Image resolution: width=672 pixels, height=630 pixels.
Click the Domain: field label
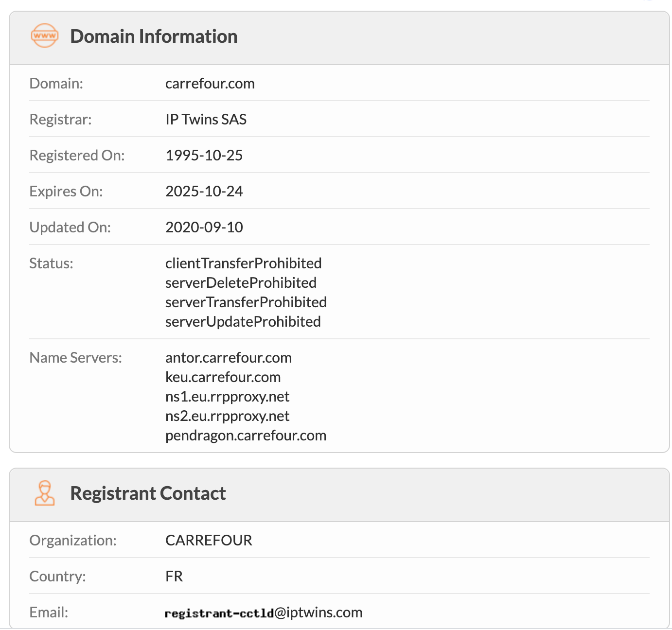point(56,84)
